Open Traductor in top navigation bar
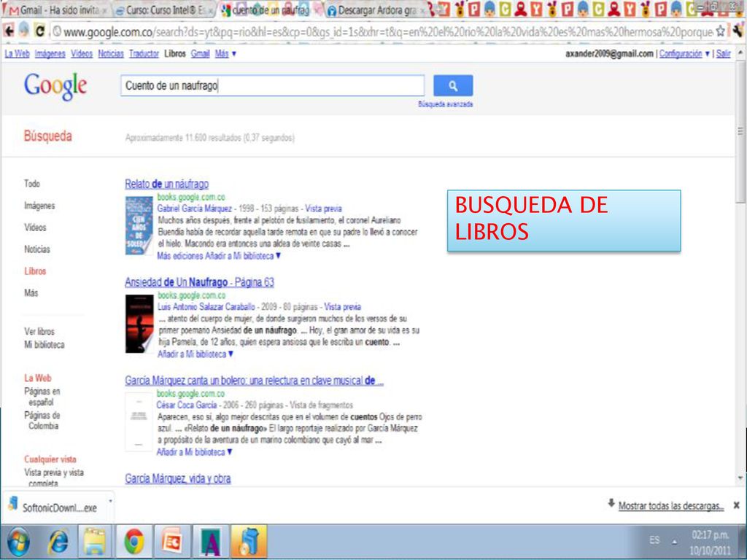Image resolution: width=747 pixels, height=560 pixels. pos(144,54)
